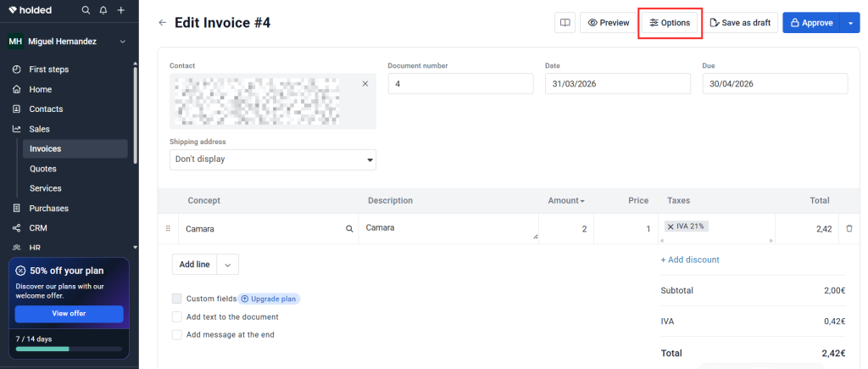Open the Approve split-button arrow
This screenshot has height=369, width=868.
click(x=850, y=23)
